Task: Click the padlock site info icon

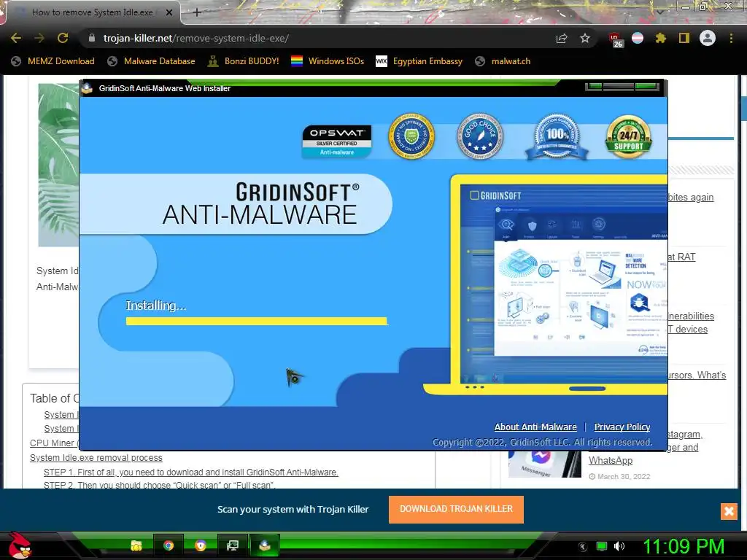Action: [92, 38]
